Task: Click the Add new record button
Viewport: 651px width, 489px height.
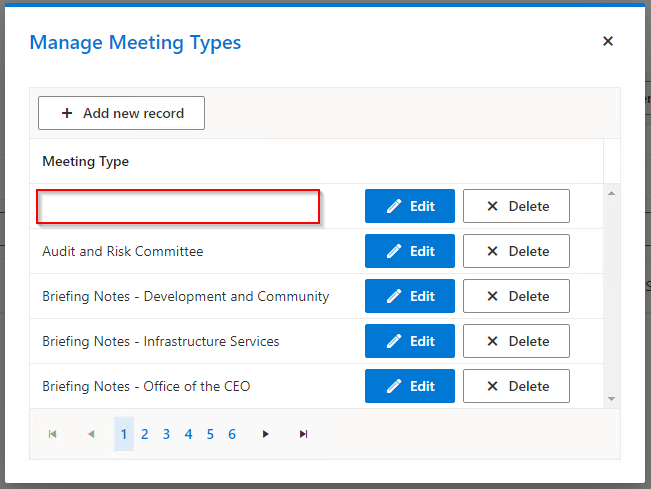Action: [x=121, y=113]
